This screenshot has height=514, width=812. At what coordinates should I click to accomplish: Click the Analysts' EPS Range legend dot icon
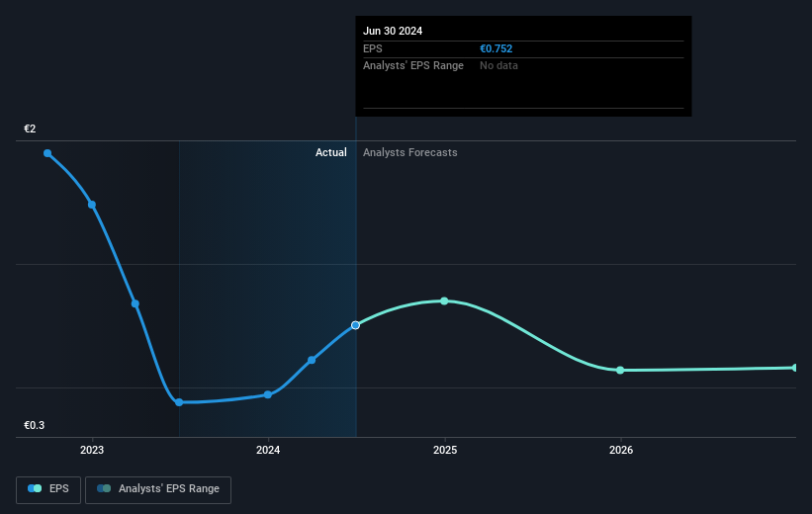(x=104, y=488)
